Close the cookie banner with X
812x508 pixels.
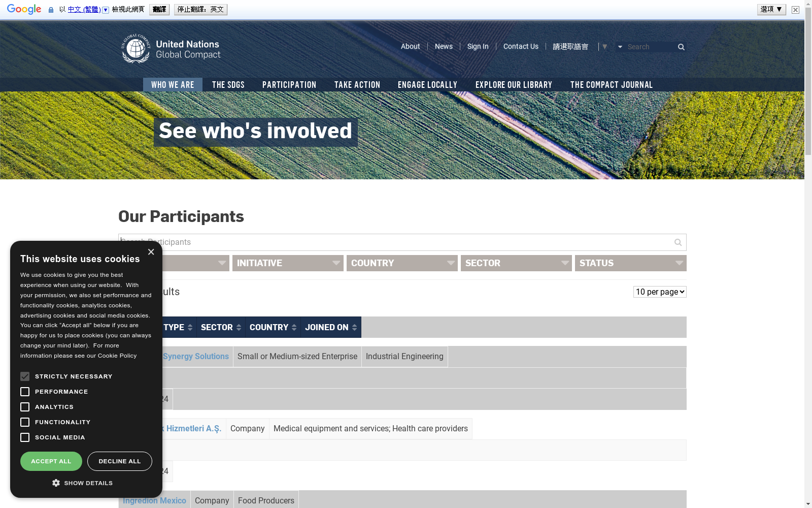click(151, 252)
